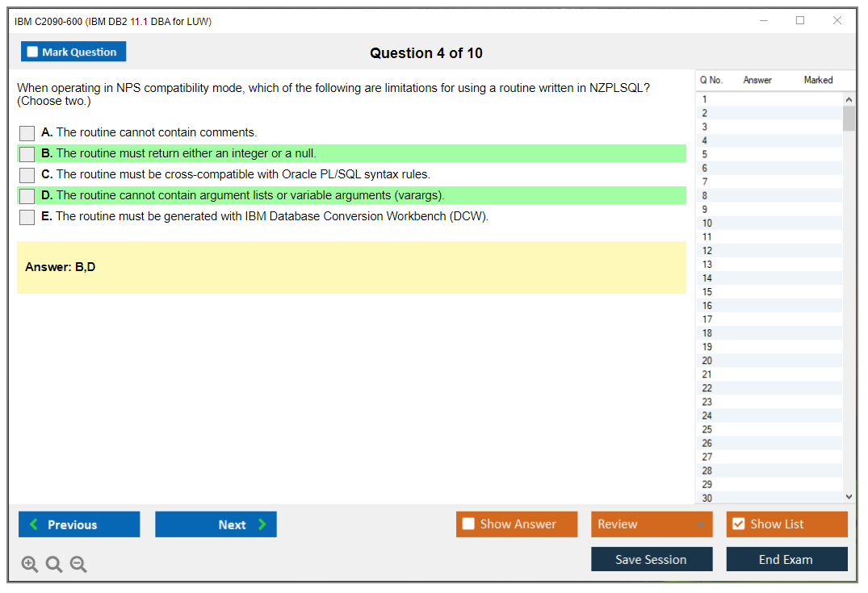Screen dimensions: 868x593
Task: Advance to the Next question
Action: pyautogui.click(x=216, y=524)
